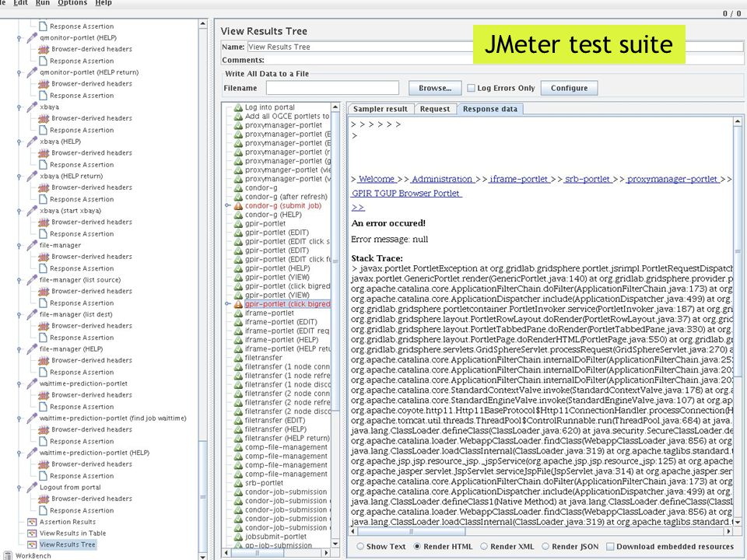Click the success icon beside condor-g (after refresh)
747x560 pixels.
click(x=238, y=197)
